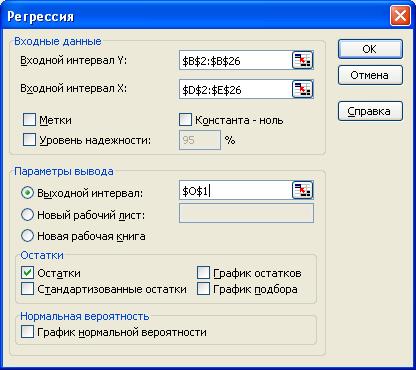Click the Входной интервал Y text field
The image size is (416, 370).
pyautogui.click(x=235, y=61)
